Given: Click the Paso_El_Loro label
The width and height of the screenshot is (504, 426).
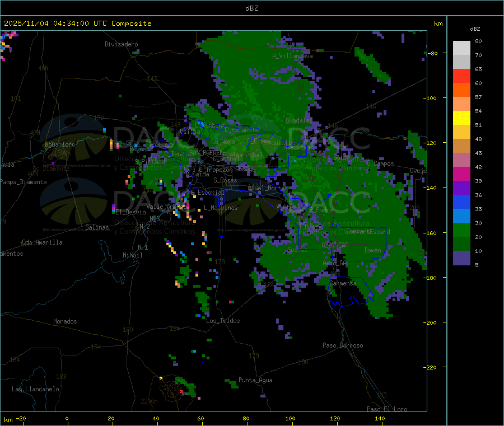Looking at the screenshot, I should [x=387, y=409].
